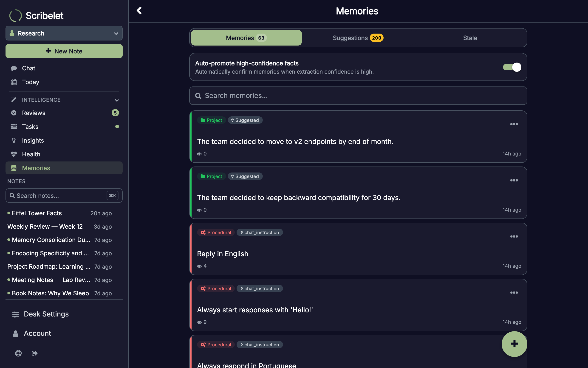Open options menu for v2 endpoints memory

coord(514,124)
